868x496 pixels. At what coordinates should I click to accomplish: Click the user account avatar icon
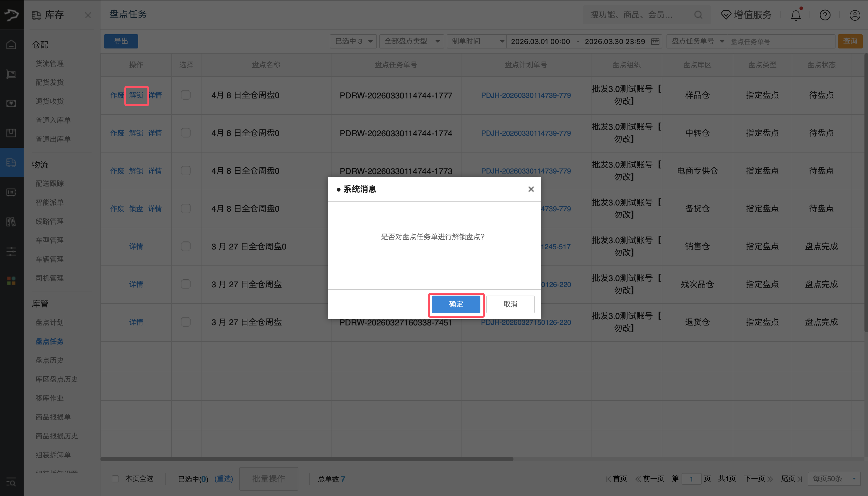[x=854, y=15]
